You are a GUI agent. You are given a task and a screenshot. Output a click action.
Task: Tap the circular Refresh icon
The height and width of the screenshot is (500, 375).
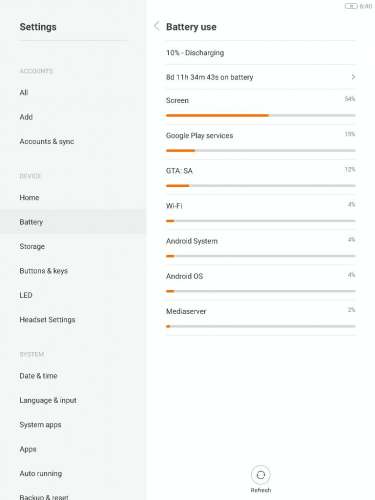tap(261, 475)
